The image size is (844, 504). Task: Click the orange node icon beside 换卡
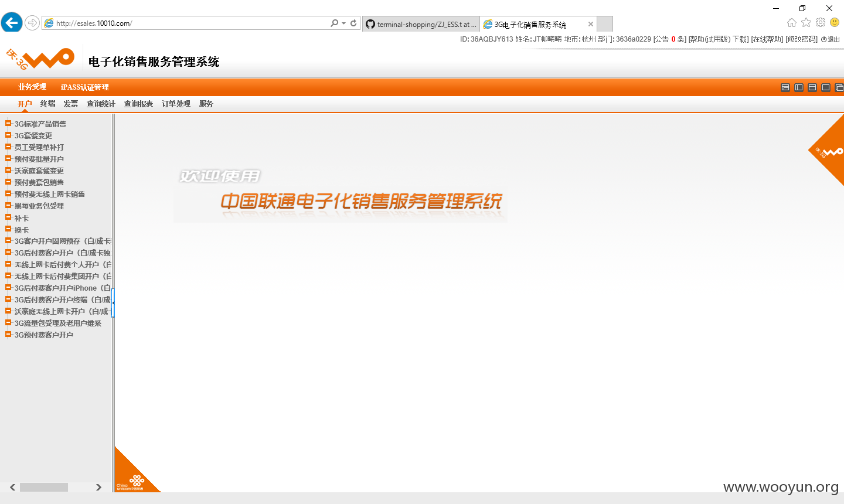point(8,229)
